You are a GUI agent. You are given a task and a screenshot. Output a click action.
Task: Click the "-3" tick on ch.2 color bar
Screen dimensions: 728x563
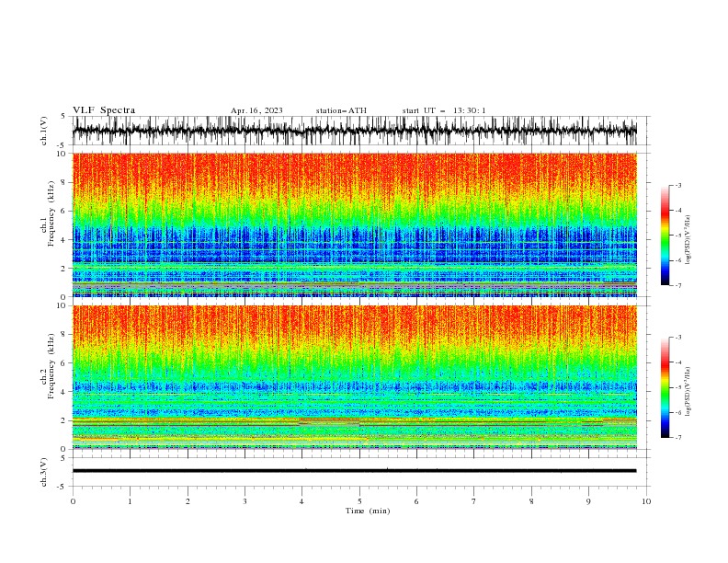[x=678, y=338]
